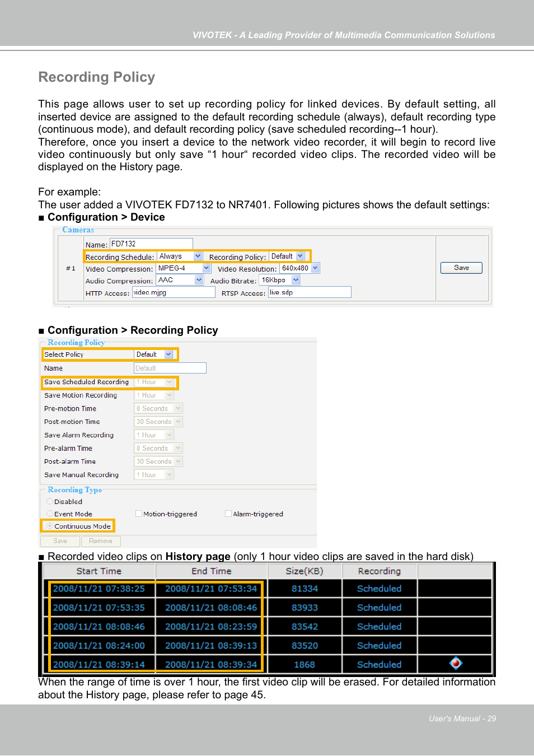
Task: Select end time 2008/11/21 08:23:59
Action: click(211, 627)
